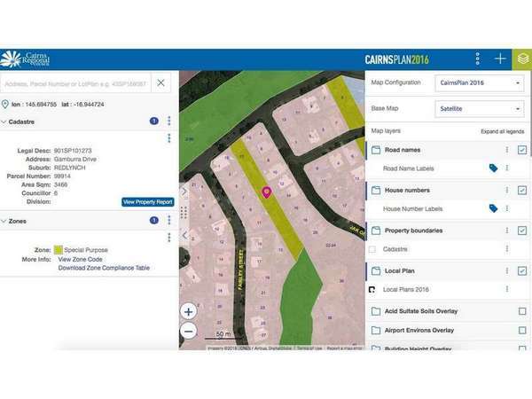Screen dimensions: 532x399
Task: Open the map layers panel icon
Action: point(522,59)
